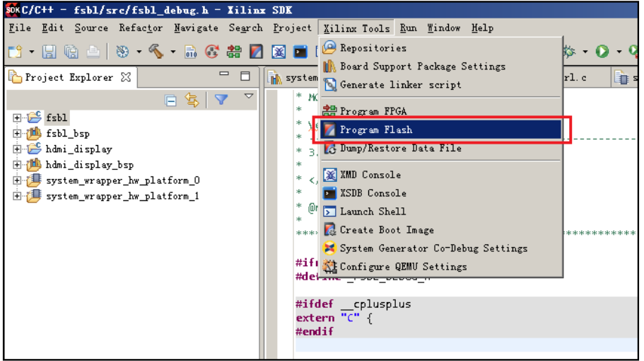Choose Repositories from Xilinx Tools menu
This screenshot has height=361, width=644.
point(440,48)
